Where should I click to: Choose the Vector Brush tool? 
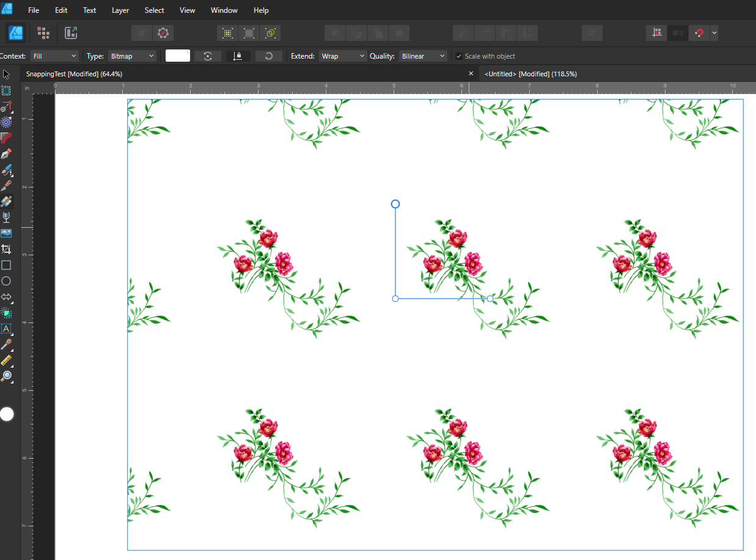click(7, 170)
